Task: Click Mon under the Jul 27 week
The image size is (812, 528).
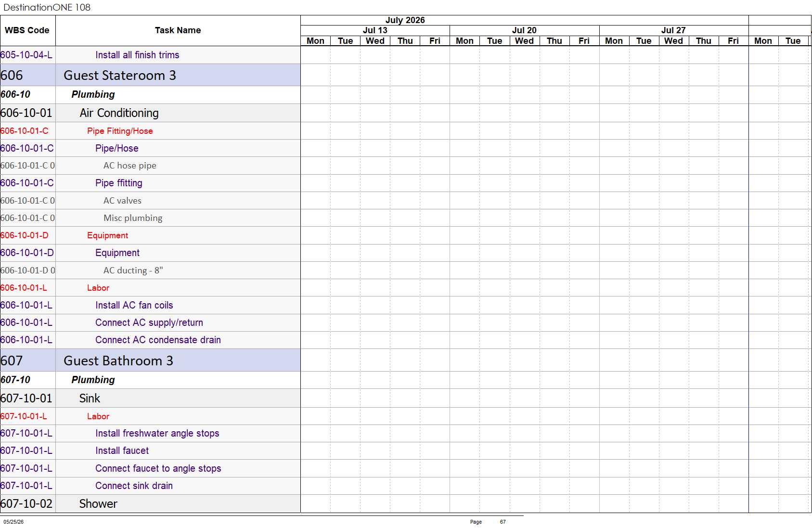Action: tap(614, 41)
